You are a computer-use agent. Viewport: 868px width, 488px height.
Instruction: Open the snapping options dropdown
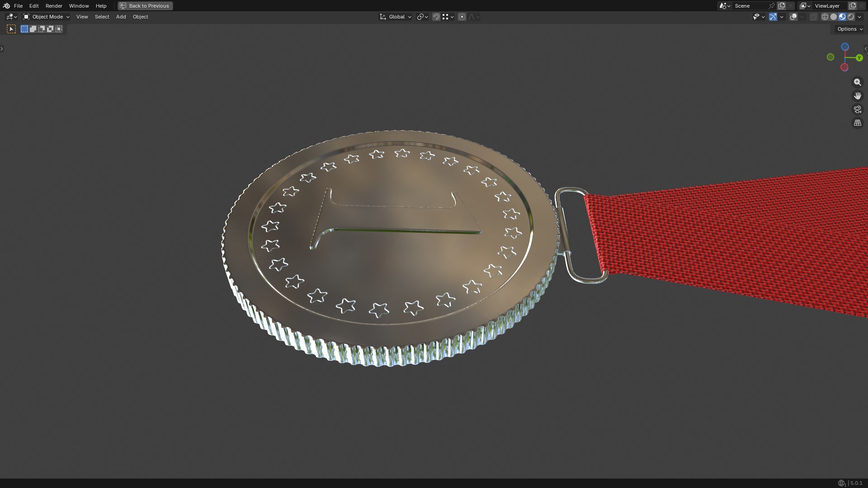(x=448, y=17)
